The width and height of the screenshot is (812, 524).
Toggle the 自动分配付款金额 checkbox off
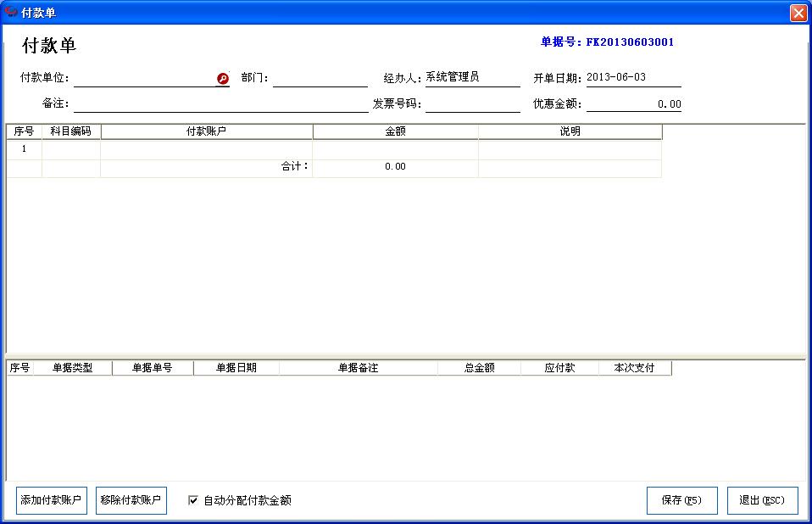click(191, 501)
